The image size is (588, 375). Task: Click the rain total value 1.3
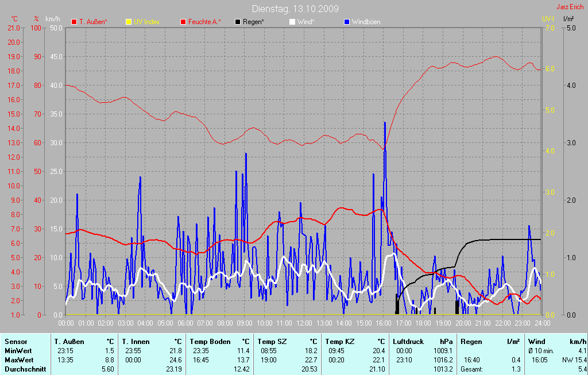pyautogui.click(x=516, y=369)
